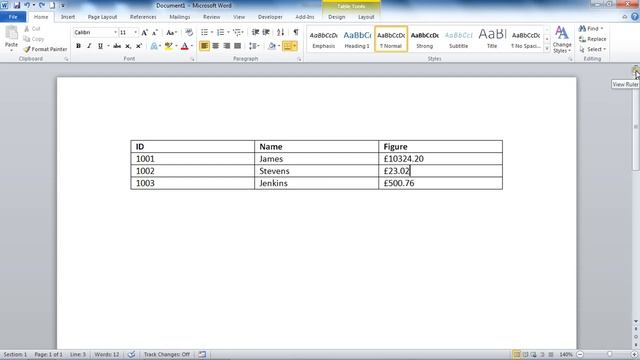
Task: Switch to the References tab
Action: [143, 17]
